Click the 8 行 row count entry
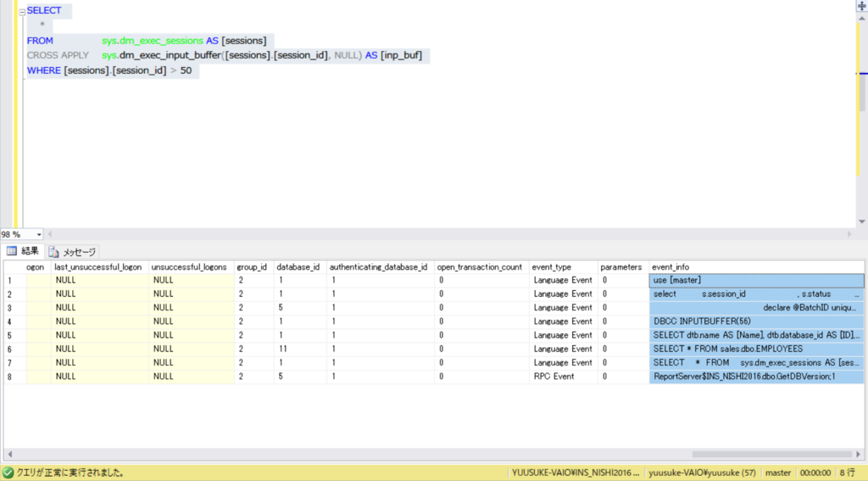The image size is (868, 481). [847, 473]
